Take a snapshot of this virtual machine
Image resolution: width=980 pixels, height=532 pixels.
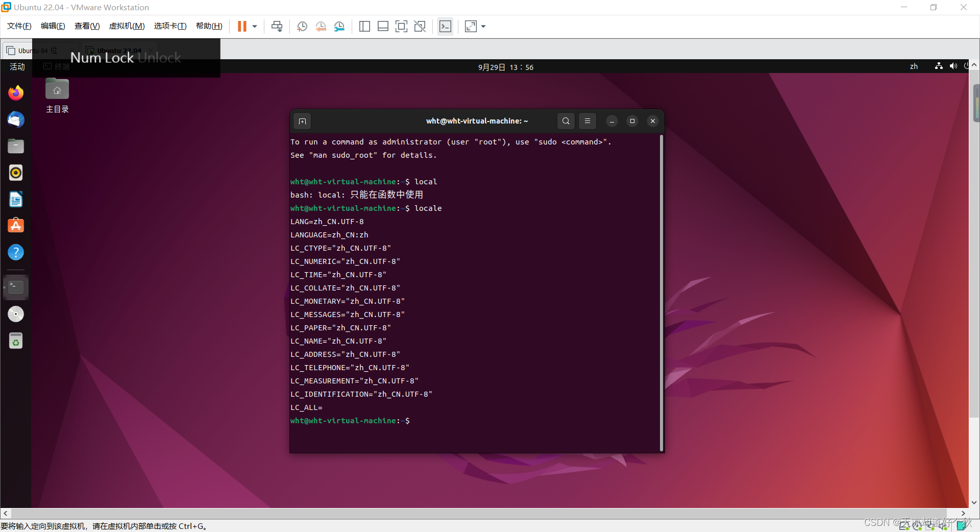pyautogui.click(x=302, y=27)
